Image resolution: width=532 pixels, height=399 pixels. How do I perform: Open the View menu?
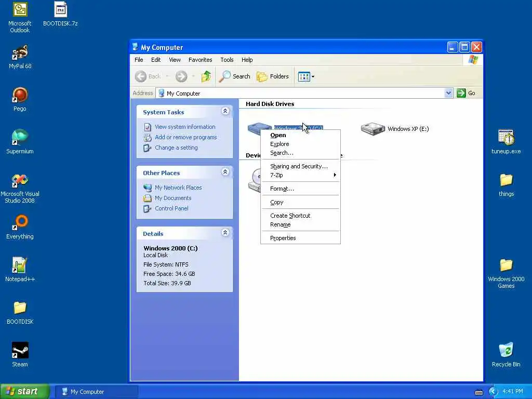point(175,60)
